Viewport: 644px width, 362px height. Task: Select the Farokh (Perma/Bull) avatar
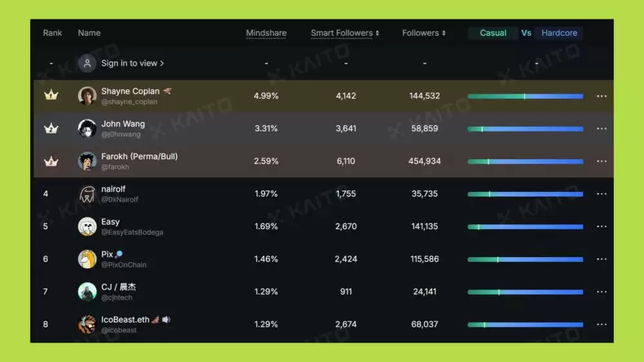tap(87, 161)
